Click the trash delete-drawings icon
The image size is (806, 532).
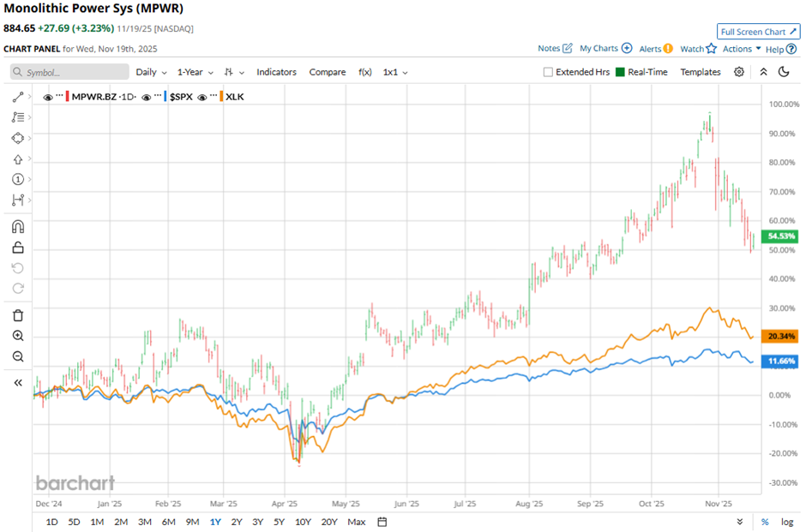click(x=18, y=315)
